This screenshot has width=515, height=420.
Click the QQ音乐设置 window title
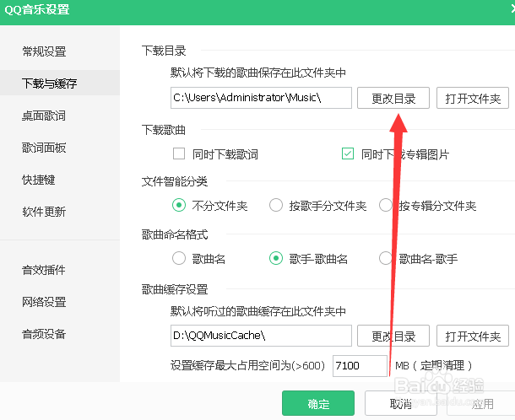tap(37, 9)
